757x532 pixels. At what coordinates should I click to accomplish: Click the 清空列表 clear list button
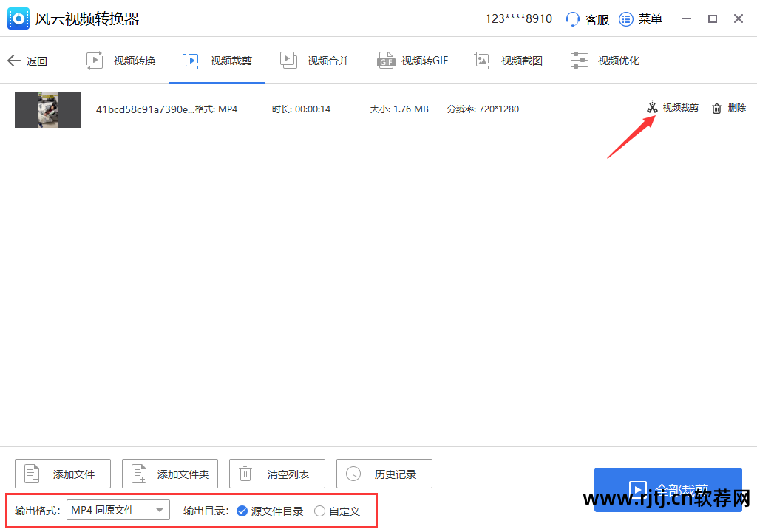[x=277, y=473]
